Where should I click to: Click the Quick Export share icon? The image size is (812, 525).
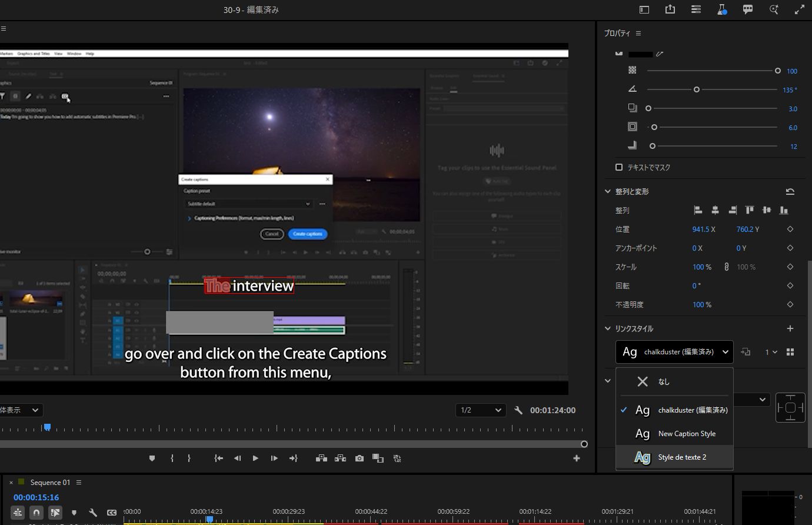pos(670,9)
